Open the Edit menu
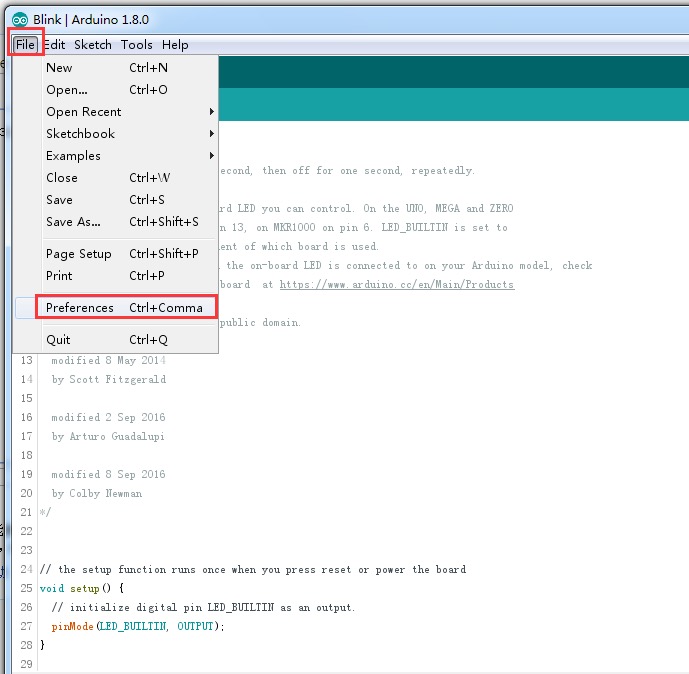689x674 pixels. (54, 44)
